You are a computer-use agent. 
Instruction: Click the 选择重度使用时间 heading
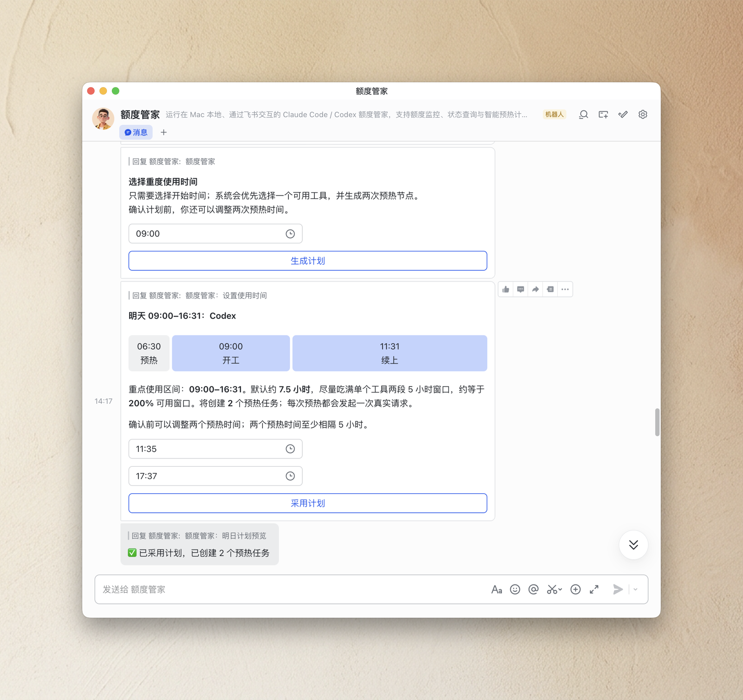(x=163, y=182)
